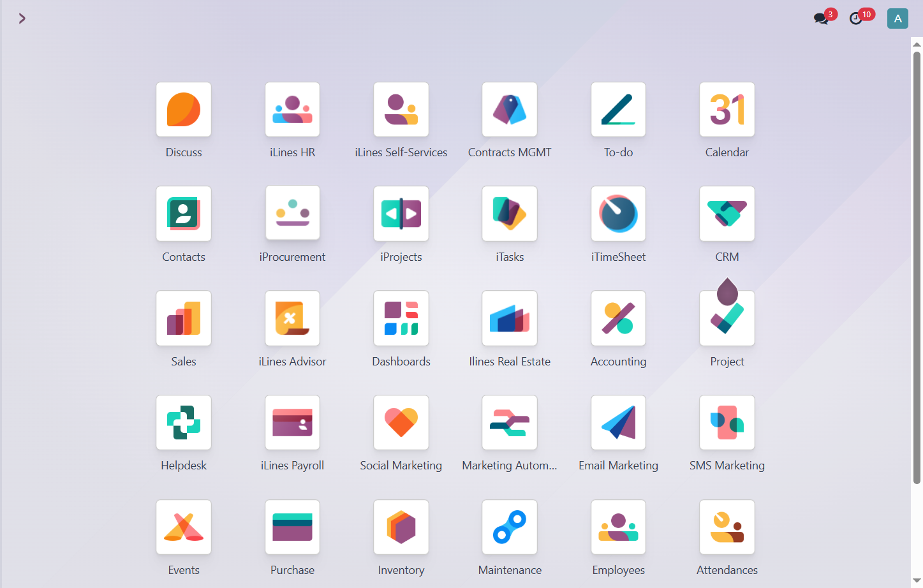923x588 pixels.
Task: Launch Social Marketing app
Action: [x=401, y=423]
